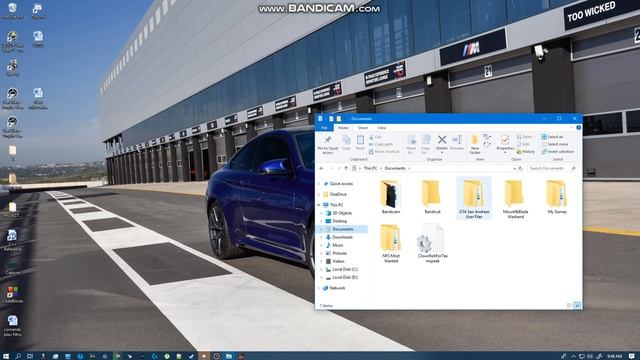Click the Copy button in Clipboard group
This screenshot has width=640, height=360.
(x=346, y=142)
